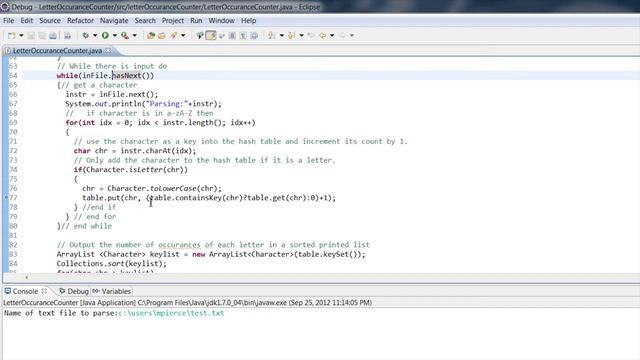Screen dimensions: 640x360
Task: Click "Character.isLetter(chr)" on line 74
Action: (x=135, y=169)
